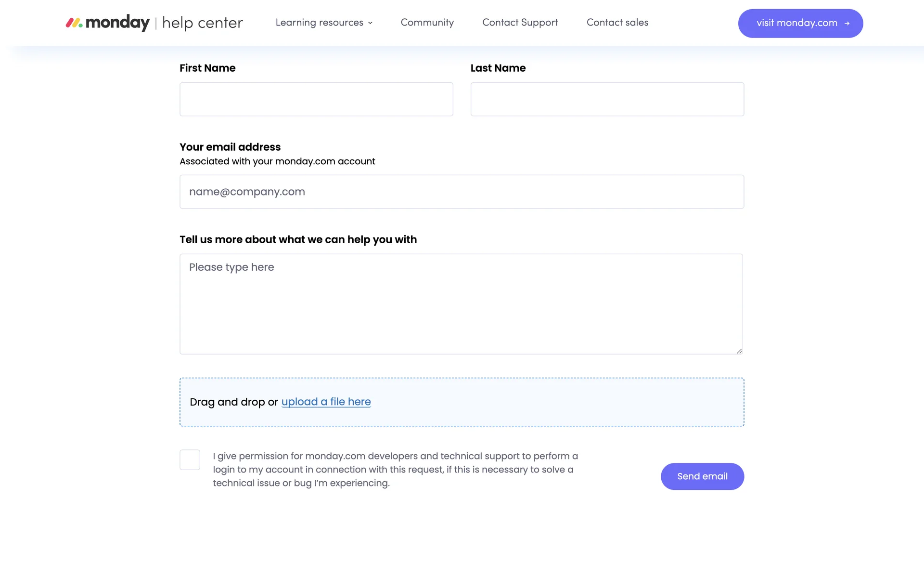Click the "help center" header text
Screen dimensions: 924x578
203,23
